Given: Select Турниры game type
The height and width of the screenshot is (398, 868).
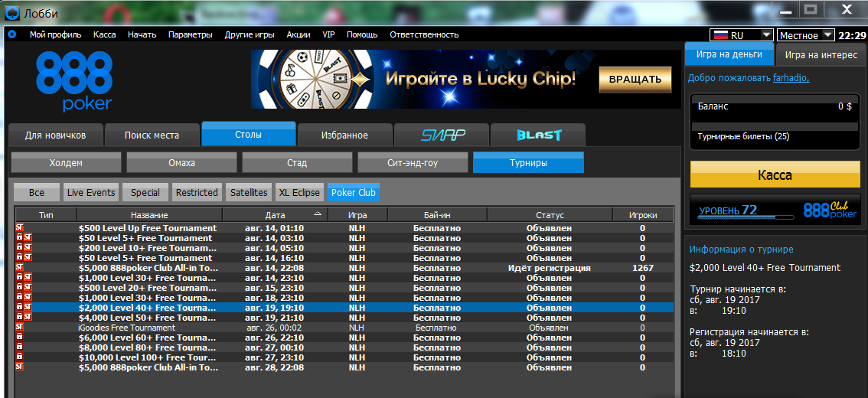Looking at the screenshot, I should (528, 163).
